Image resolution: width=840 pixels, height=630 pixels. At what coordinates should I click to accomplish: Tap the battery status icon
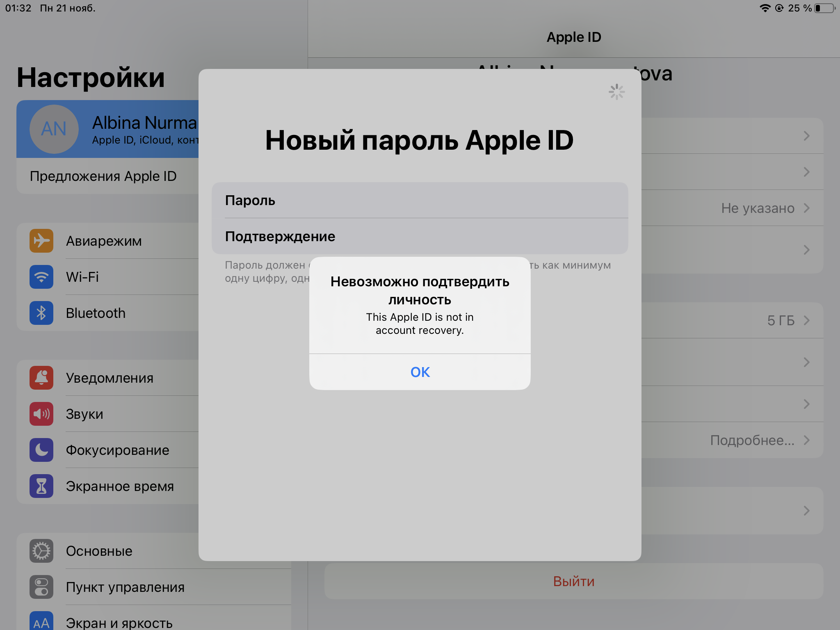click(x=824, y=8)
